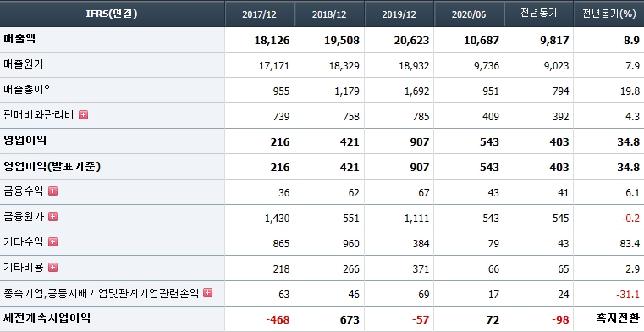The height and width of the screenshot is (332, 644).
Task: Click the 판매비와관리비 row label
Action: pyautogui.click(x=39, y=115)
